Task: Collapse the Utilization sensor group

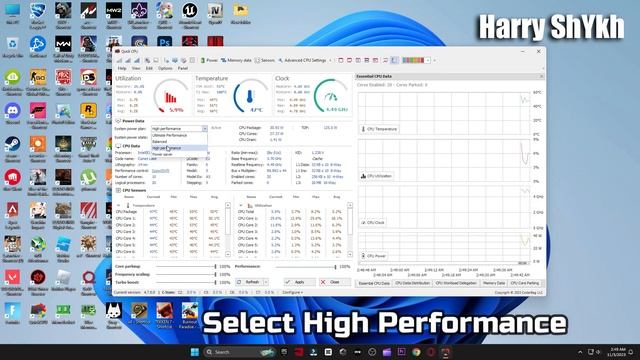Action: 241,205
